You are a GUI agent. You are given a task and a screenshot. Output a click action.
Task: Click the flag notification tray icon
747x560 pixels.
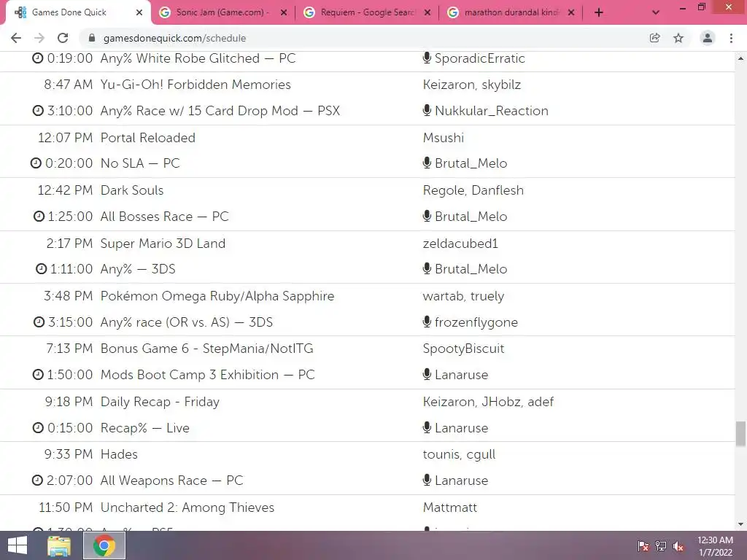[x=643, y=546]
